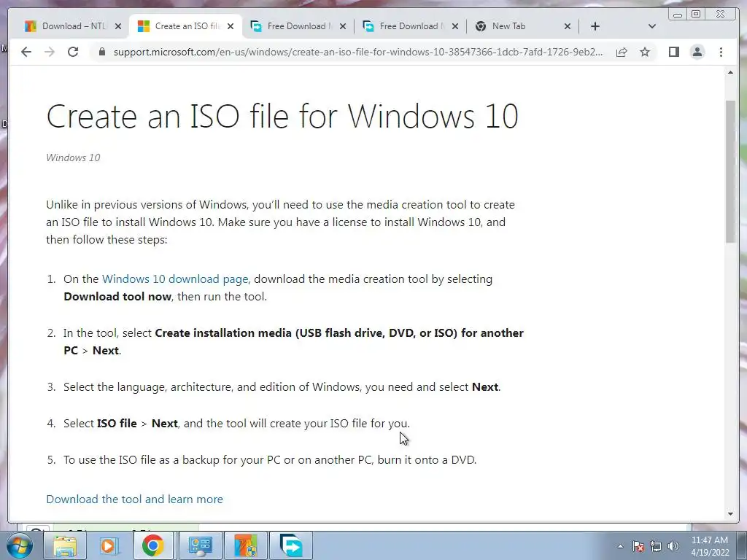The width and height of the screenshot is (747, 560).
Task: Reload the current page
Action: 73,52
